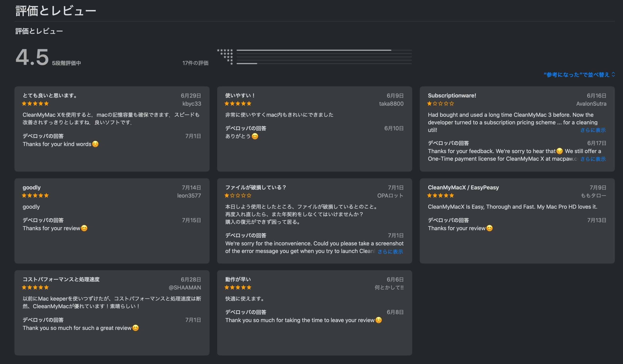This screenshot has height=364, width=623.
Task: Click the review title 動作が早い
Action: pos(238,279)
